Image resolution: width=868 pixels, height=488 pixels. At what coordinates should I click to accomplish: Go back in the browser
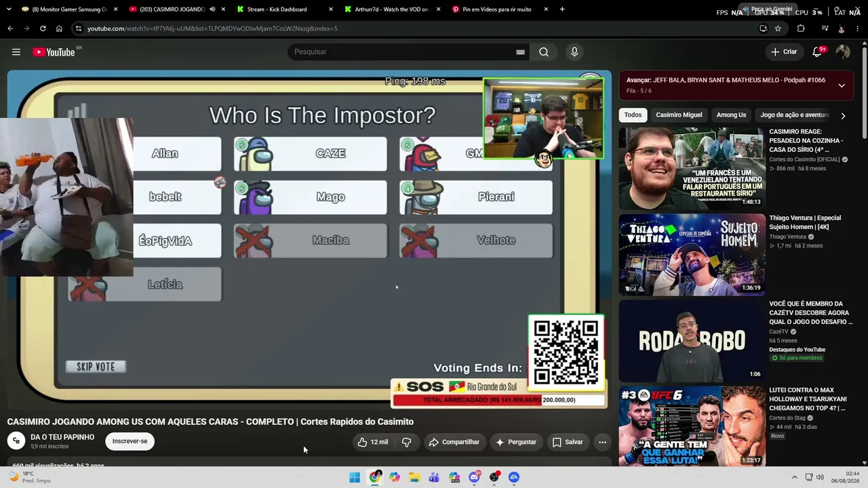pos(10,28)
